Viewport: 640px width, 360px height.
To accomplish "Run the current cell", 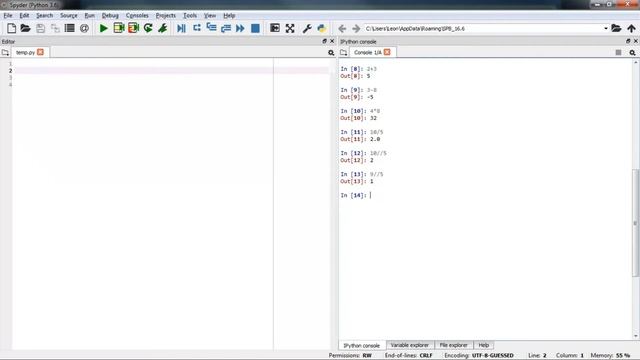I will click(119, 28).
